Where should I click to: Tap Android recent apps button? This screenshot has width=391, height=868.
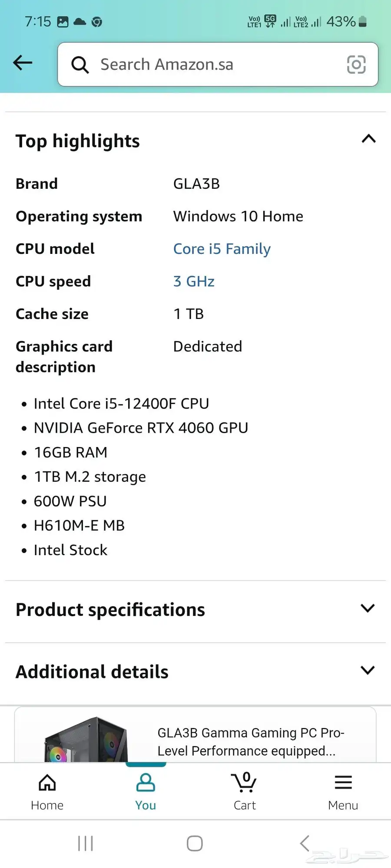[86, 843]
